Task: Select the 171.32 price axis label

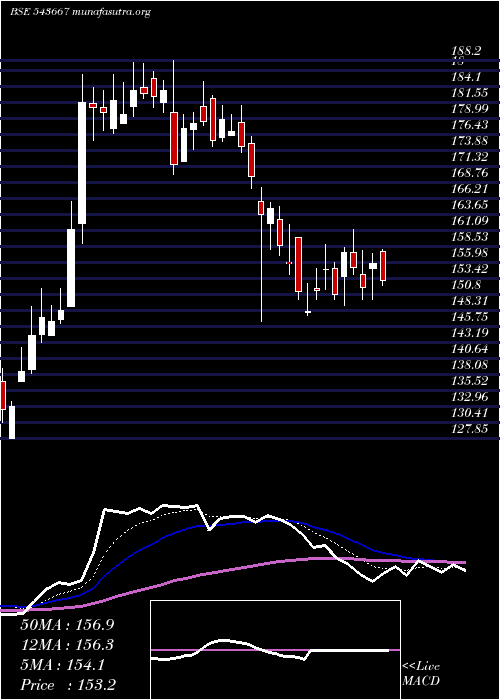Action: point(469,157)
